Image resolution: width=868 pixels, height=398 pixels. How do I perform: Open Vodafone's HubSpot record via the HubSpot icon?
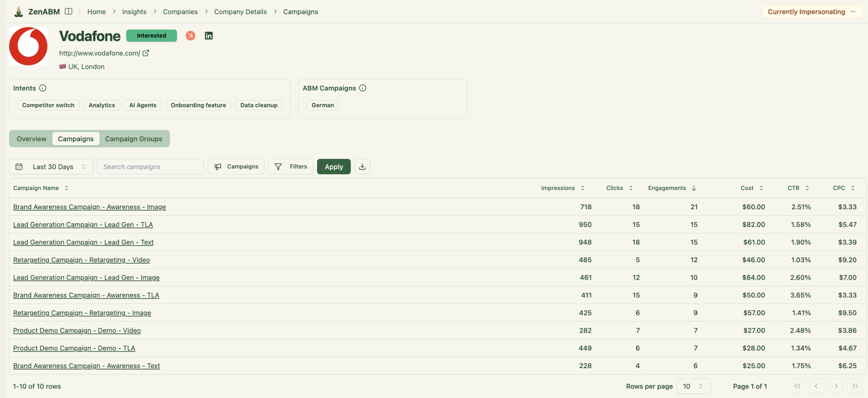tap(190, 36)
